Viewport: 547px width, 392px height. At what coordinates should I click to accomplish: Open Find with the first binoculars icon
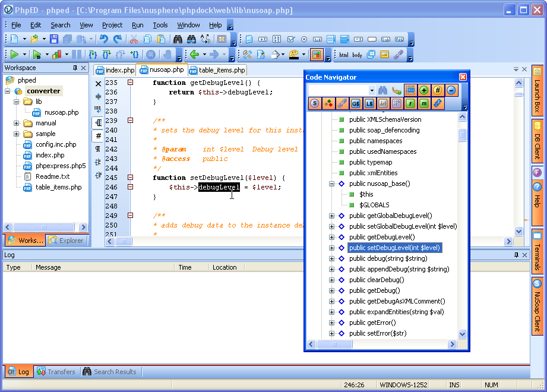point(178,39)
